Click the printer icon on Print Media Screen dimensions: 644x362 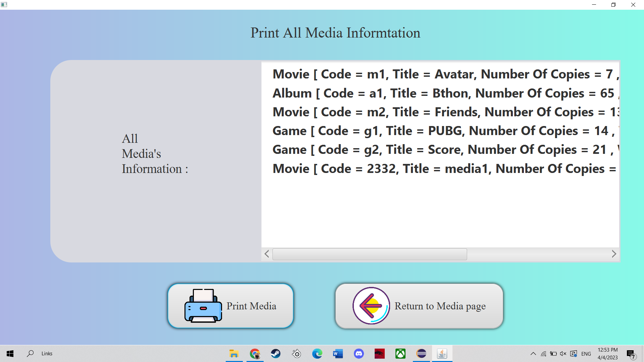(x=203, y=306)
